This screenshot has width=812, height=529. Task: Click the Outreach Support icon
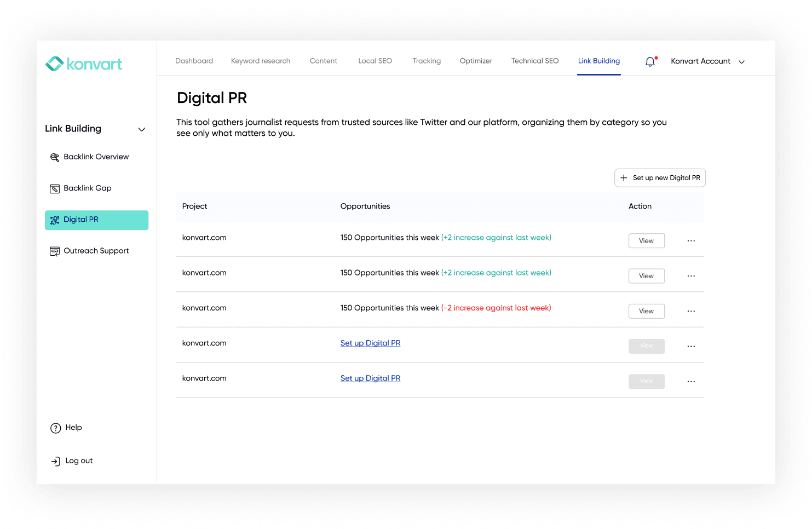coord(55,251)
